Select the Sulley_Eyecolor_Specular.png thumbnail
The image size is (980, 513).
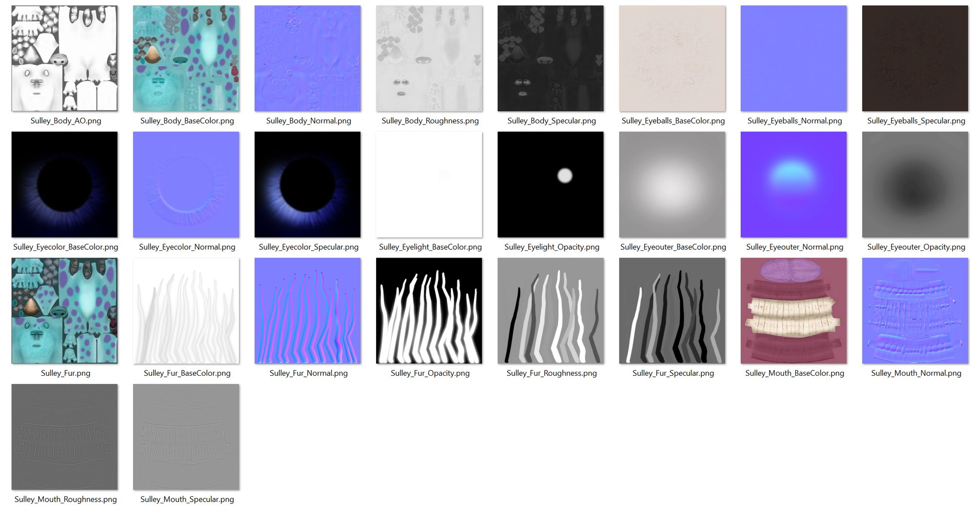pyautogui.click(x=308, y=185)
